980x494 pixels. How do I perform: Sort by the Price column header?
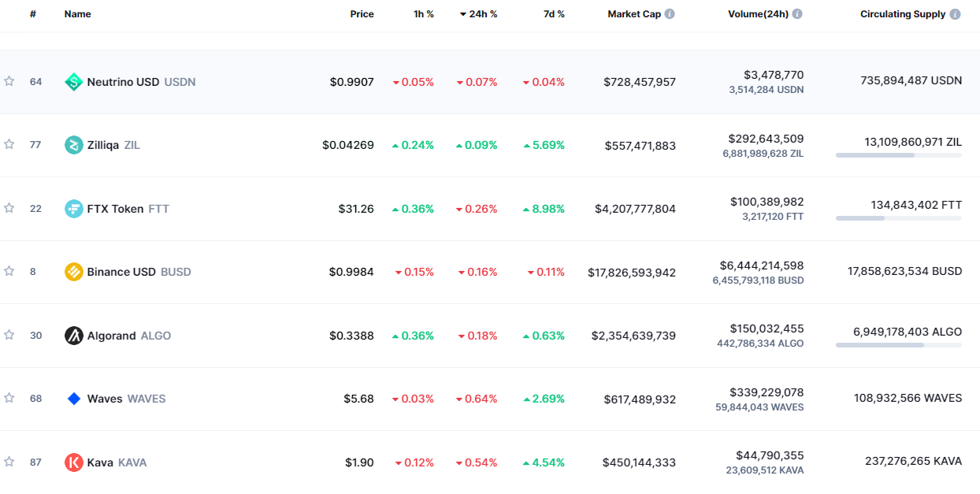coord(362,14)
